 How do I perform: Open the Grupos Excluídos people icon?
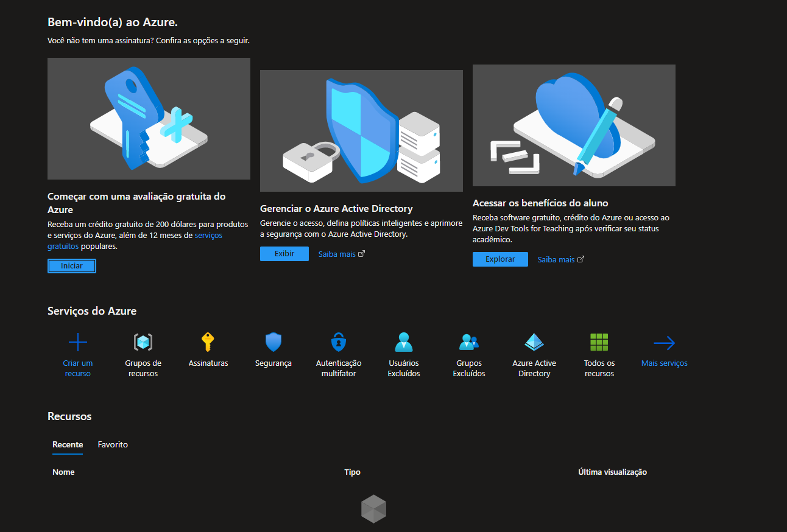tap(469, 343)
